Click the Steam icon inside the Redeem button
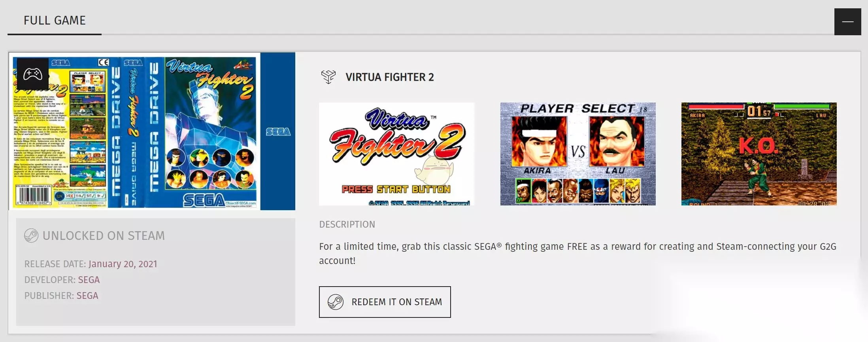 336,302
